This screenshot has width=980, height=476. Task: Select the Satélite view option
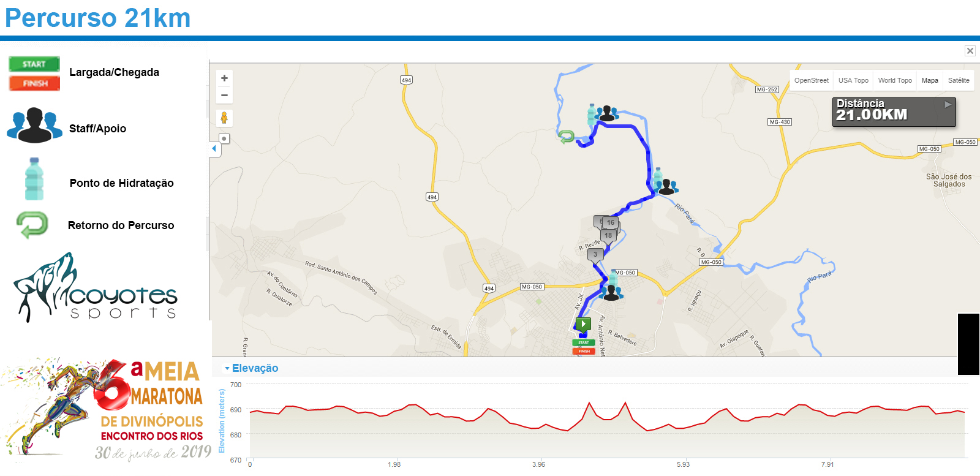point(959,80)
